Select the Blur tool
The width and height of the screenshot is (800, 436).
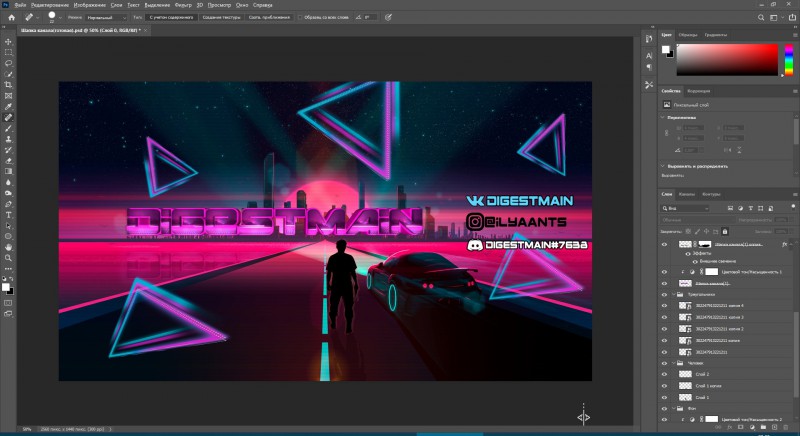pos(8,183)
